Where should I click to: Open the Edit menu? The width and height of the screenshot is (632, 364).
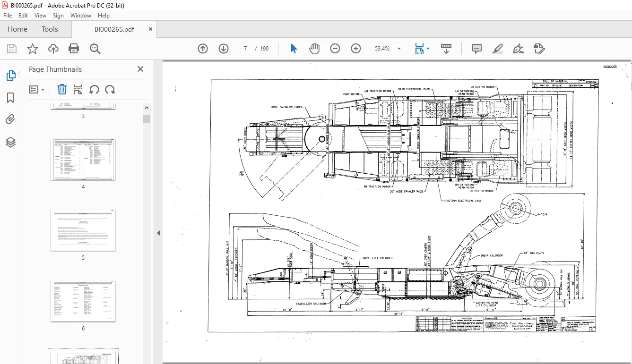coord(23,16)
